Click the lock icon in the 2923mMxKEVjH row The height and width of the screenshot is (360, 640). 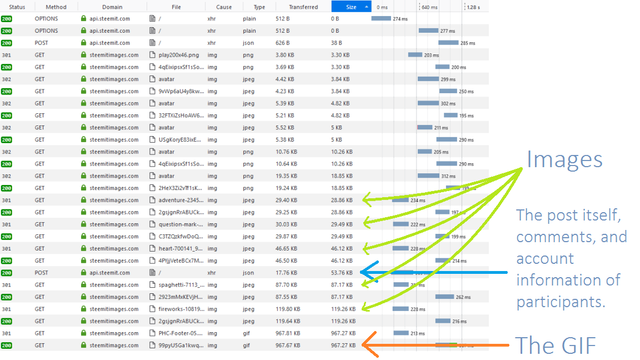84,297
